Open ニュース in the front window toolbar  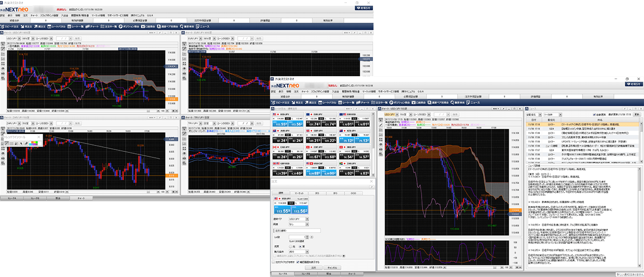point(474,102)
